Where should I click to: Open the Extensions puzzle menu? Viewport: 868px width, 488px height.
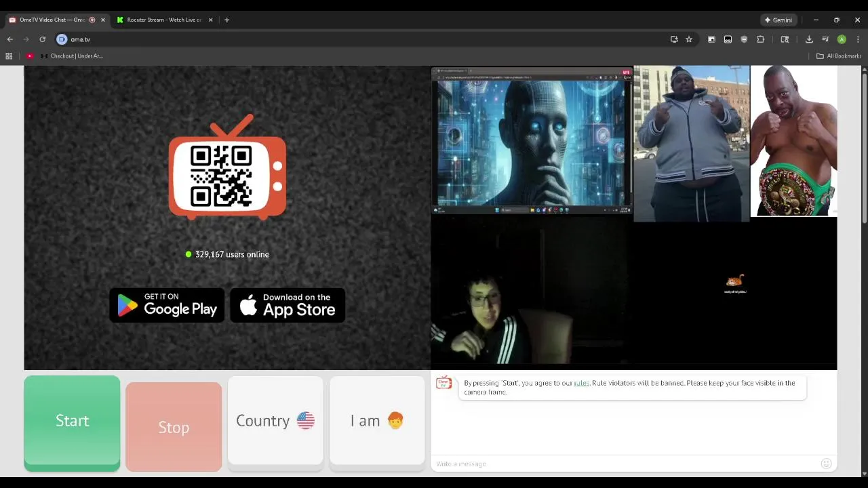pos(760,39)
